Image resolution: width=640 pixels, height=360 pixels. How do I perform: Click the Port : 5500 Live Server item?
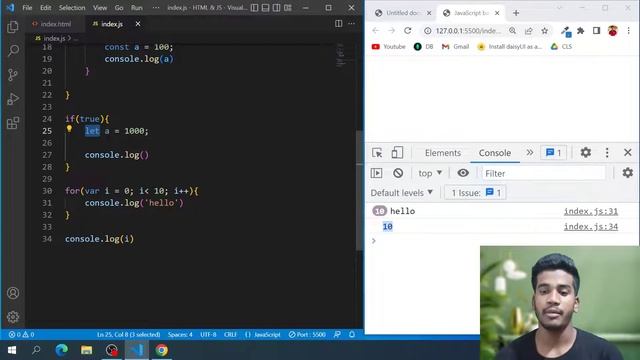(307, 334)
